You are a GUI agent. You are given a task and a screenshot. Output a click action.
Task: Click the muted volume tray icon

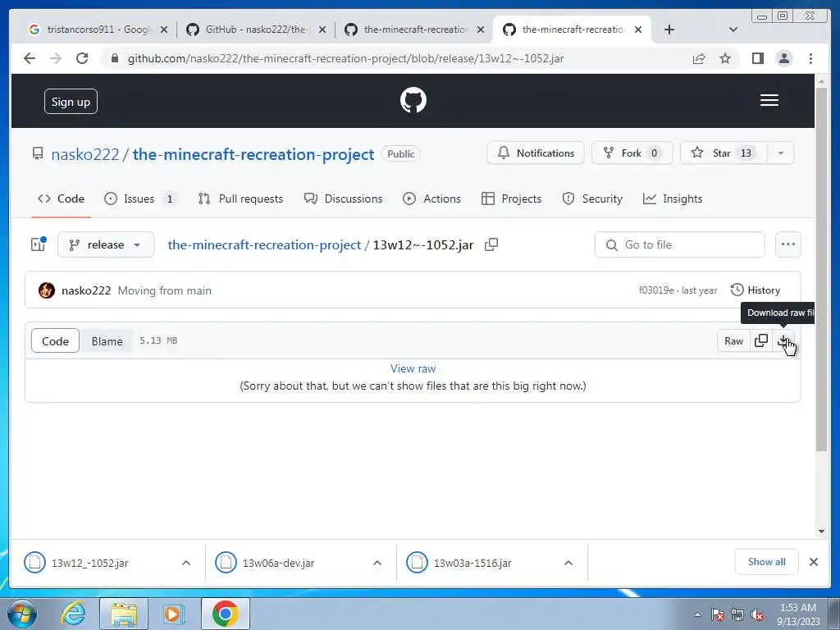coord(757,615)
